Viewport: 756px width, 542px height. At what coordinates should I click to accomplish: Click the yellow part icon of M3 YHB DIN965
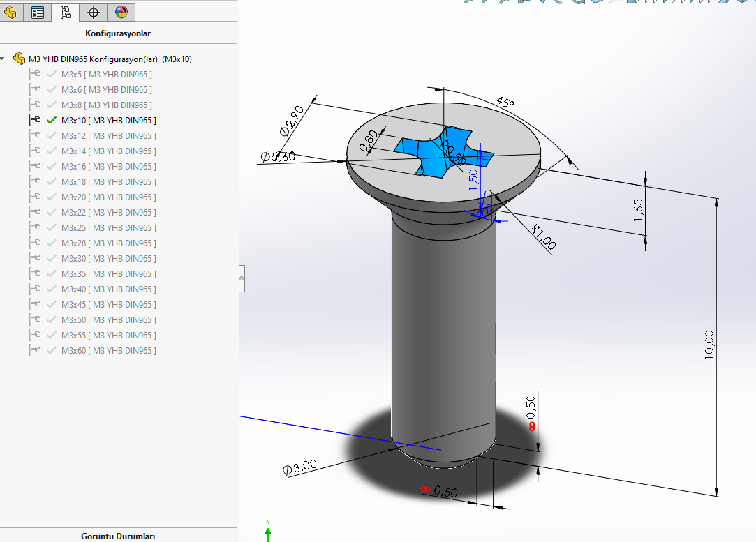19,59
